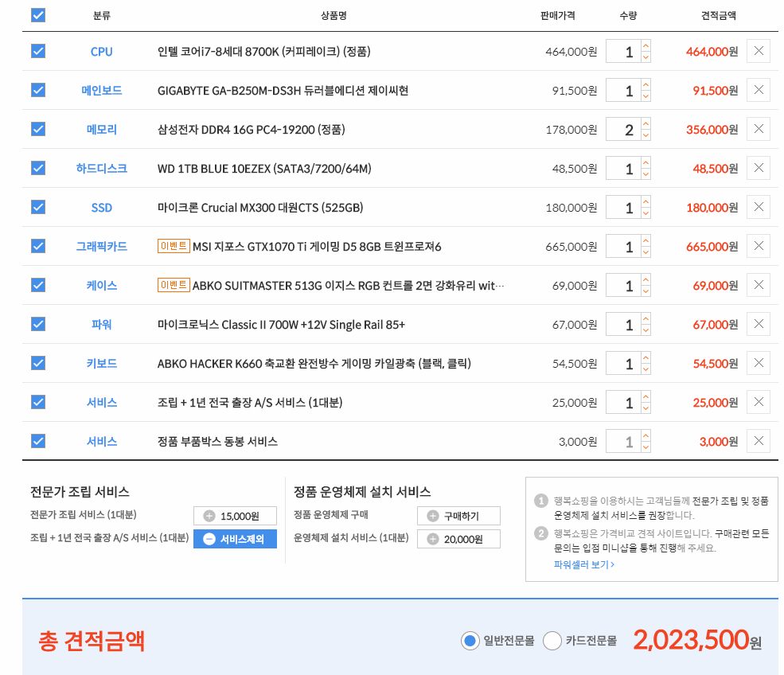Uncheck the 메인보드 row checkbox
The width and height of the screenshot is (784, 675).
tap(38, 90)
